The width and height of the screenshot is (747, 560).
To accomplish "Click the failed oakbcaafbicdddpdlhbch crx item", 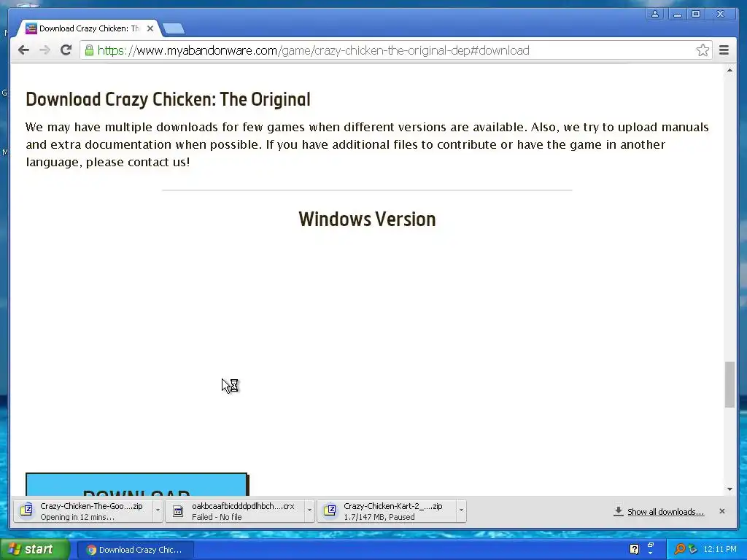I will pos(235,511).
